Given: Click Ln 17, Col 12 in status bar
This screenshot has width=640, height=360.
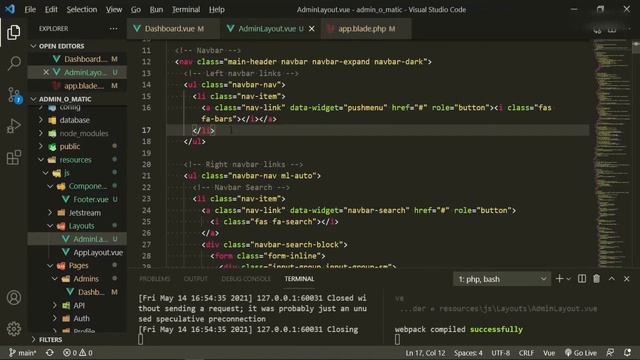Looking at the screenshot, I should tap(425, 353).
